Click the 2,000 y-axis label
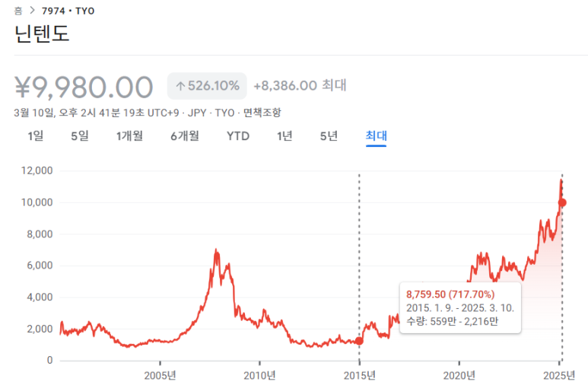This screenshot has height=388, width=588. pos(40,329)
